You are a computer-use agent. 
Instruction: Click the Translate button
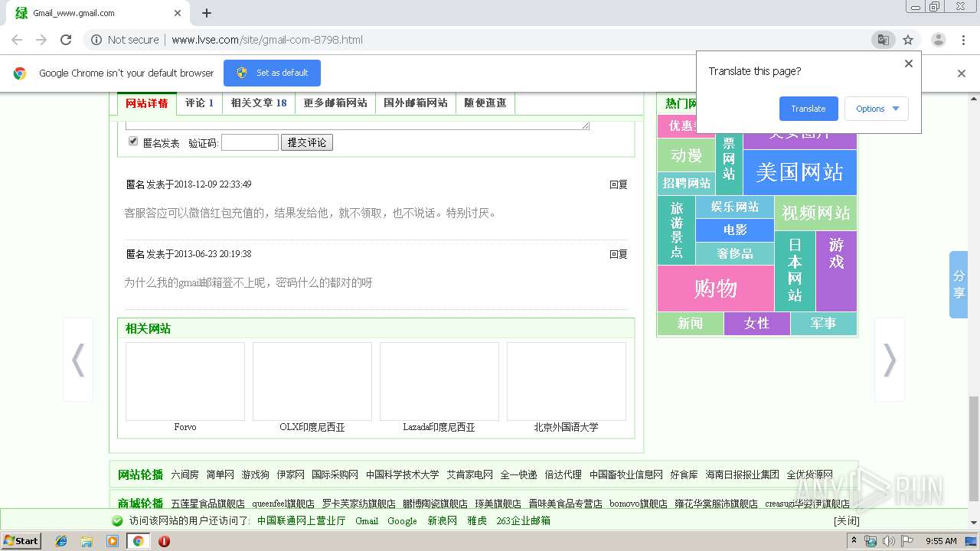(808, 109)
